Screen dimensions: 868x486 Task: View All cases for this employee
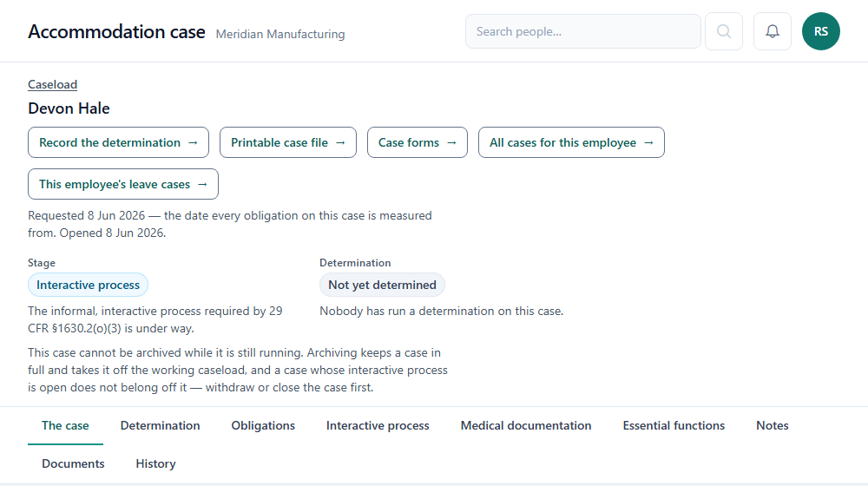[x=571, y=143]
